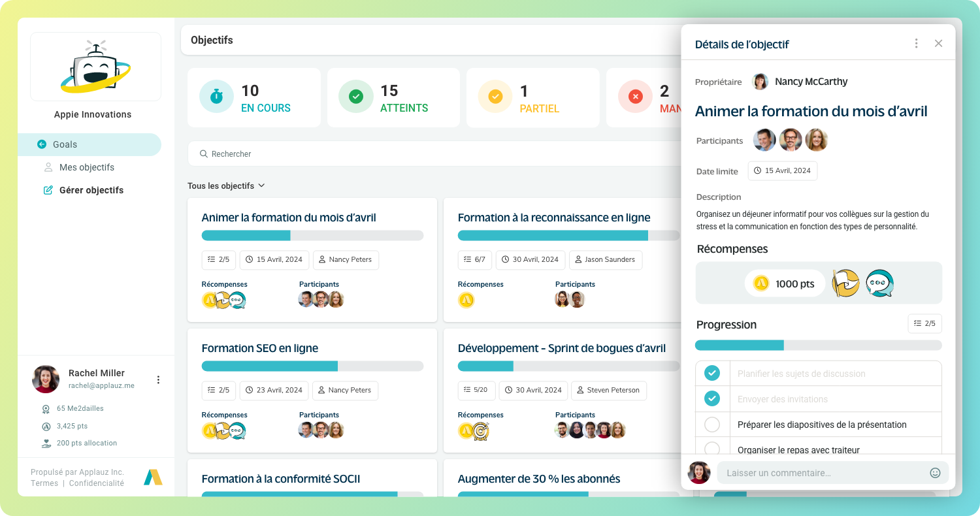Check "Organiser le repas avec traiteur"
This screenshot has height=516, width=980.
tap(712, 449)
